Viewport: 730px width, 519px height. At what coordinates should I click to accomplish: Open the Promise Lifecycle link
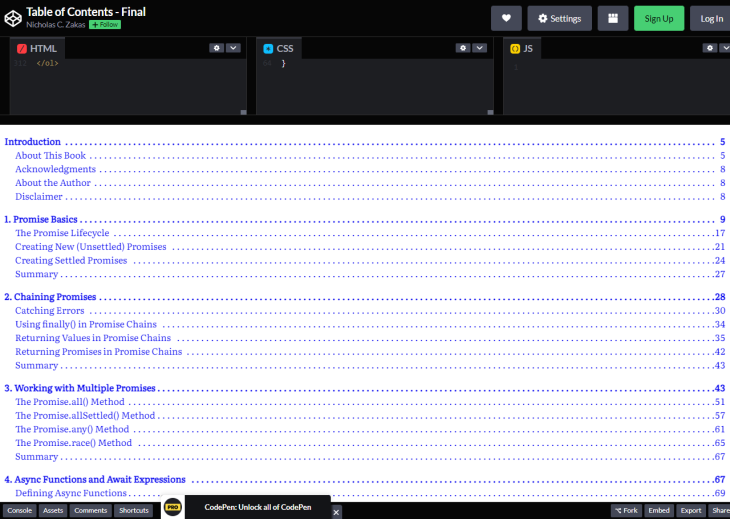[x=62, y=233]
